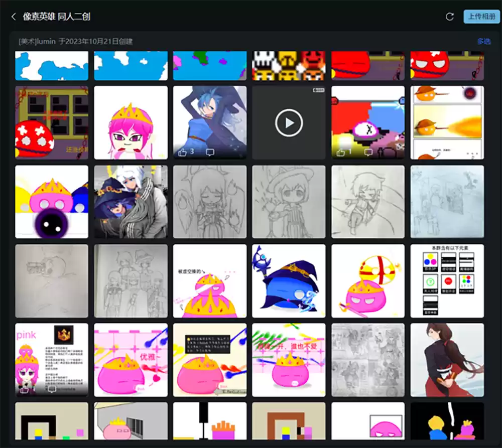502x448 pixels.
Task: Open pink crowned blob in gray room
Action: pos(131,421)
